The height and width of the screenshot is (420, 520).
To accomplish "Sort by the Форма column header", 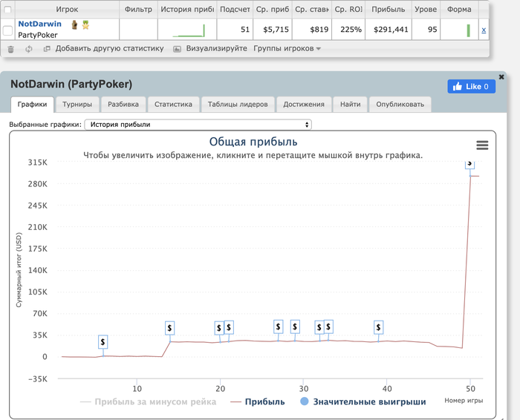I will click(459, 9).
